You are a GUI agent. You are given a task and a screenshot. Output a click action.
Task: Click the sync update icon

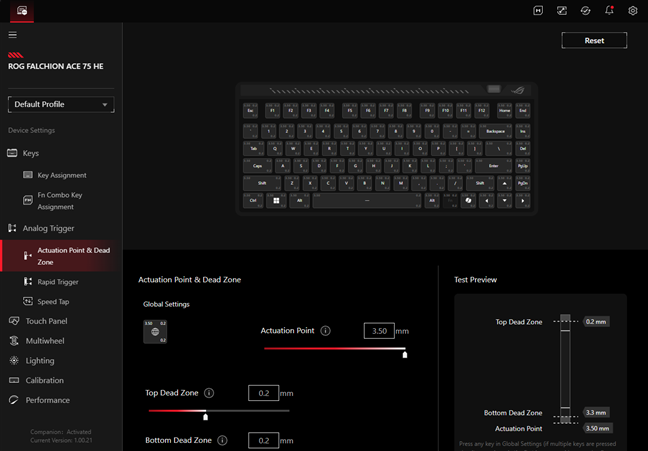click(x=585, y=11)
